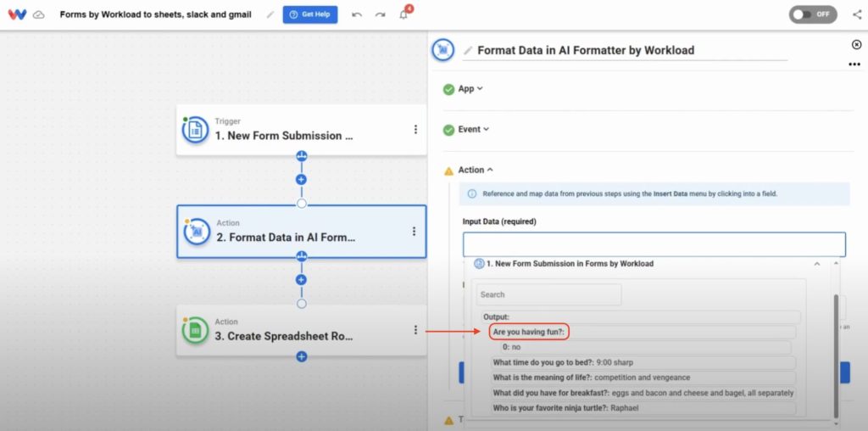This screenshot has width=868, height=431.
Task: Rename the step via the panel title pencil
Action: (468, 50)
